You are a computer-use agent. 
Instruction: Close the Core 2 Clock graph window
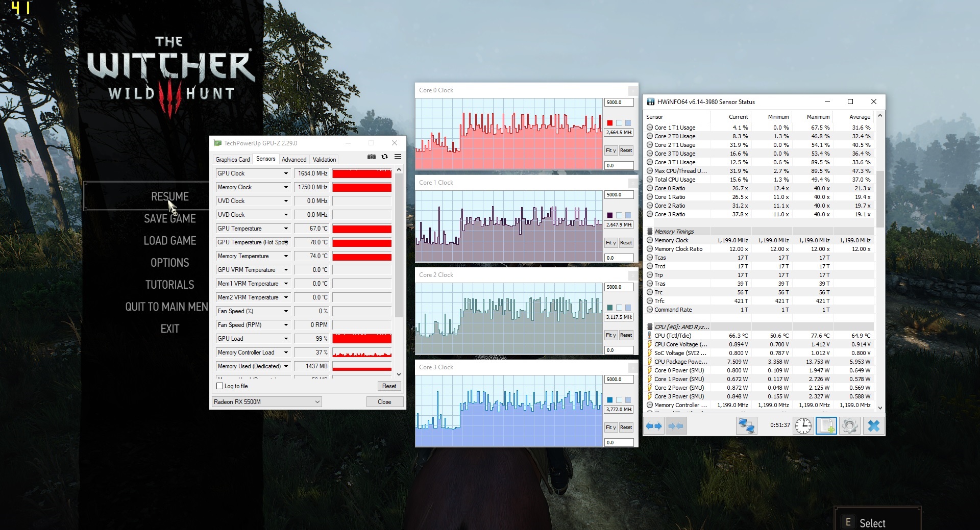point(633,275)
